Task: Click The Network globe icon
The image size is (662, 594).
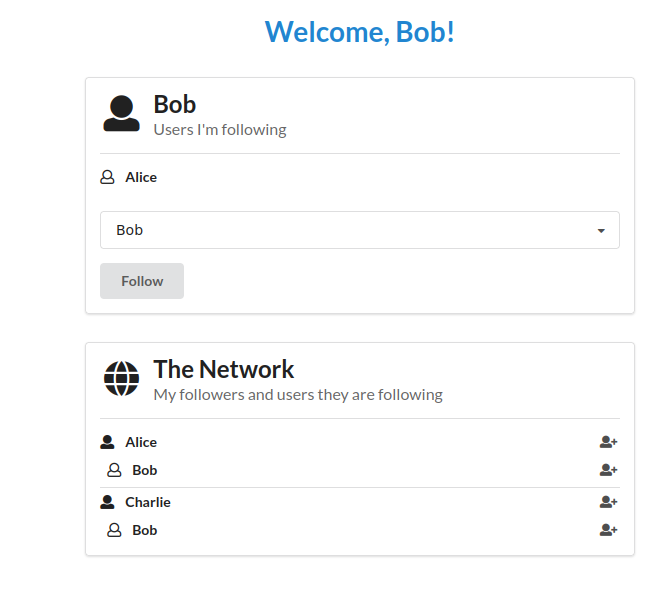Action: tap(121, 378)
